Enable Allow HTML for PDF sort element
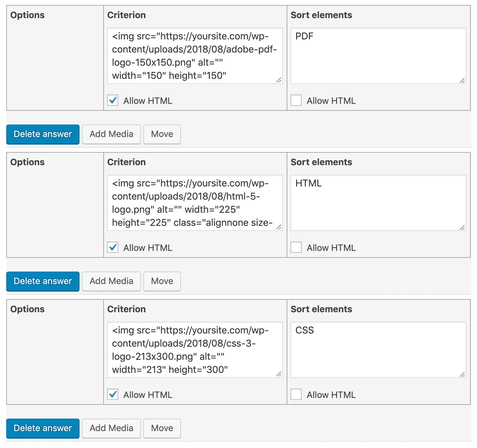 (x=296, y=100)
